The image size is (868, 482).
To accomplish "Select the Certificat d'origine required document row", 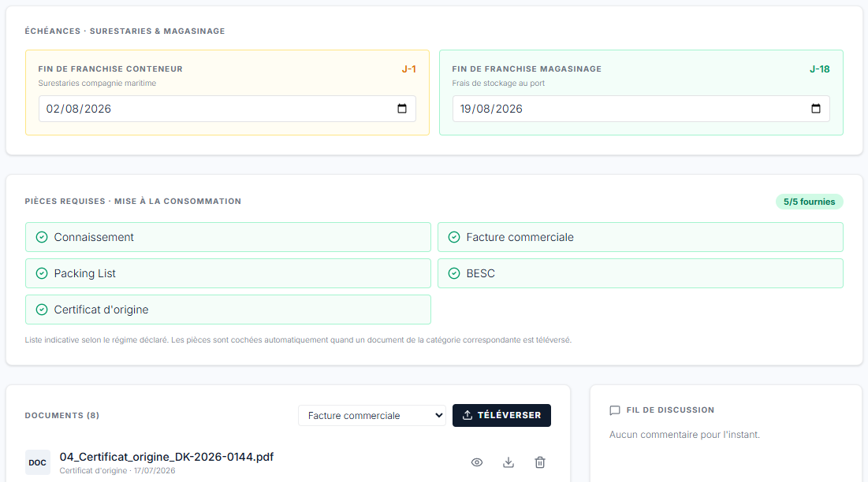I will 228,310.
